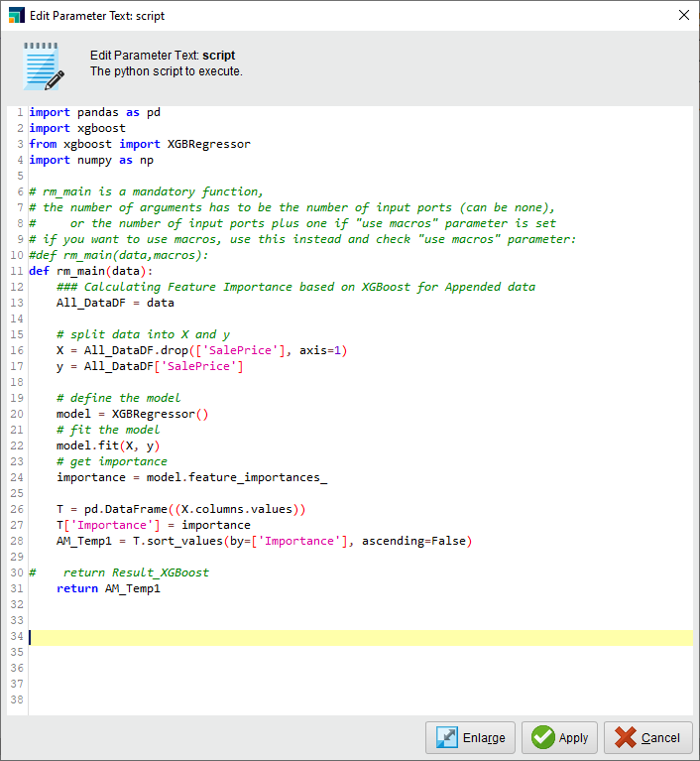Enlarge the script editor
Viewport: 700px width, 761px height.
point(470,737)
